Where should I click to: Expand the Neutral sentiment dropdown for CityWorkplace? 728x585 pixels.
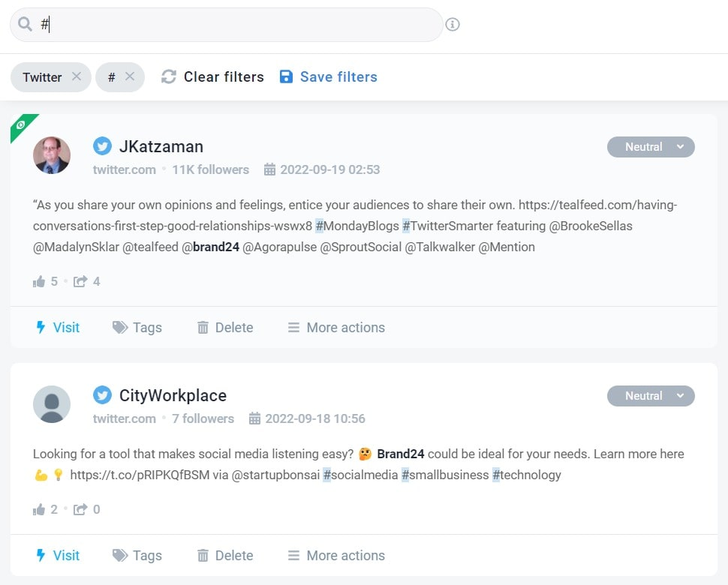point(651,396)
